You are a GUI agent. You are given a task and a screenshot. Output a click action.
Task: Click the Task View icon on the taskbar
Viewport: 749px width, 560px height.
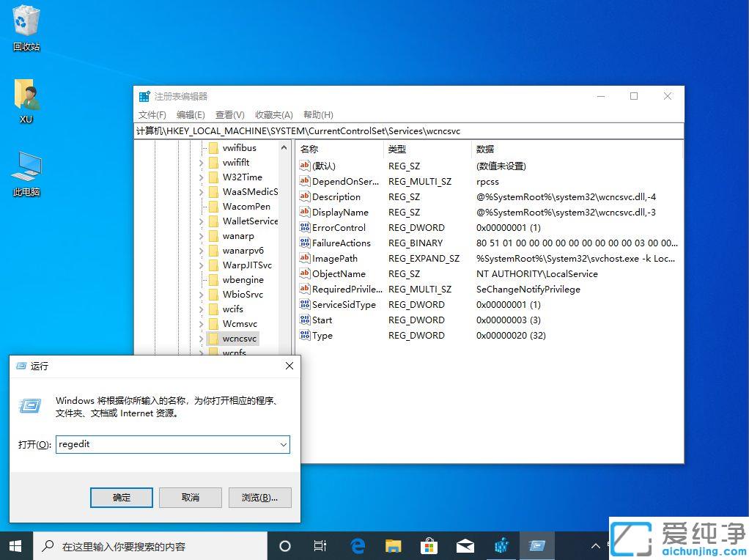tap(320, 545)
